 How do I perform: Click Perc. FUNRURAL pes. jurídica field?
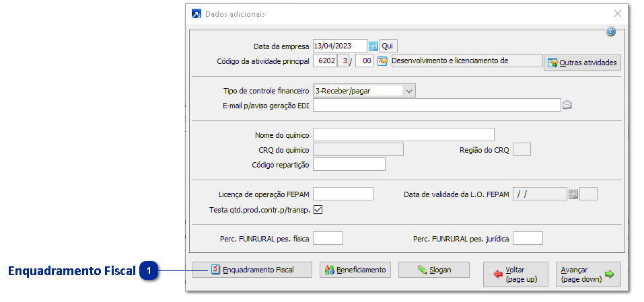point(528,238)
